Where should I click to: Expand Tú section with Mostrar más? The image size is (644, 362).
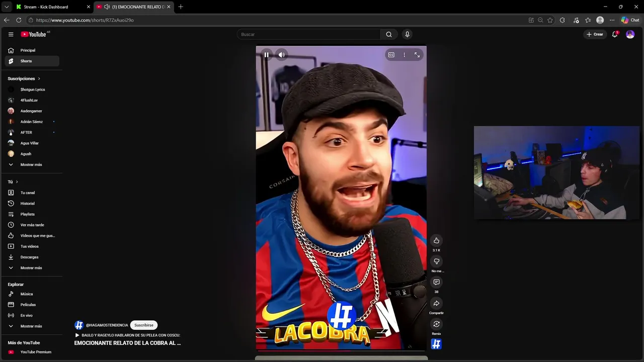(32, 267)
